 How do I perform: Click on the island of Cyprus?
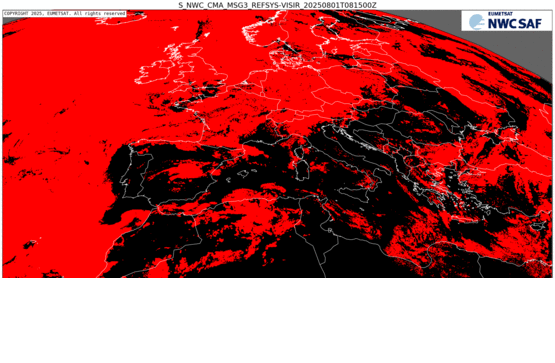coord(538,225)
